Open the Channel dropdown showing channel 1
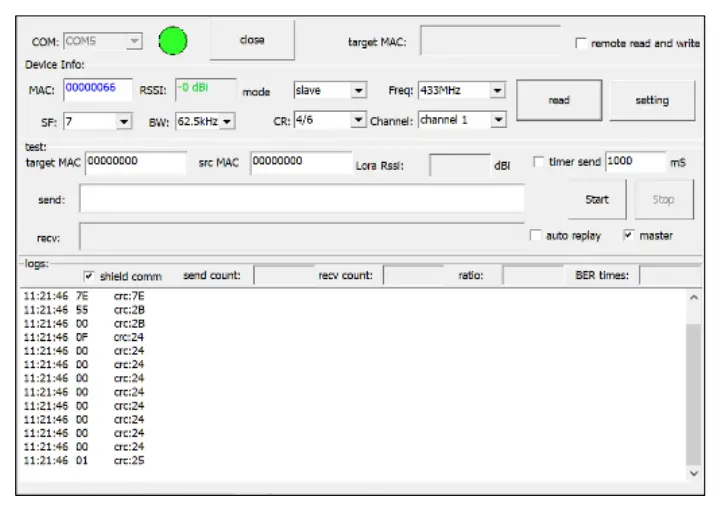The width and height of the screenshot is (727, 509). point(498,120)
